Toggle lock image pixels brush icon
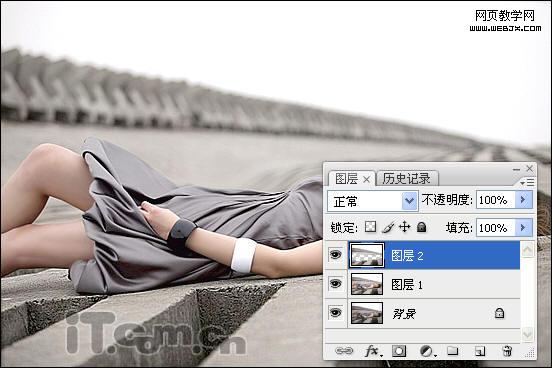Viewport: 552px width, 368px height. (388, 227)
